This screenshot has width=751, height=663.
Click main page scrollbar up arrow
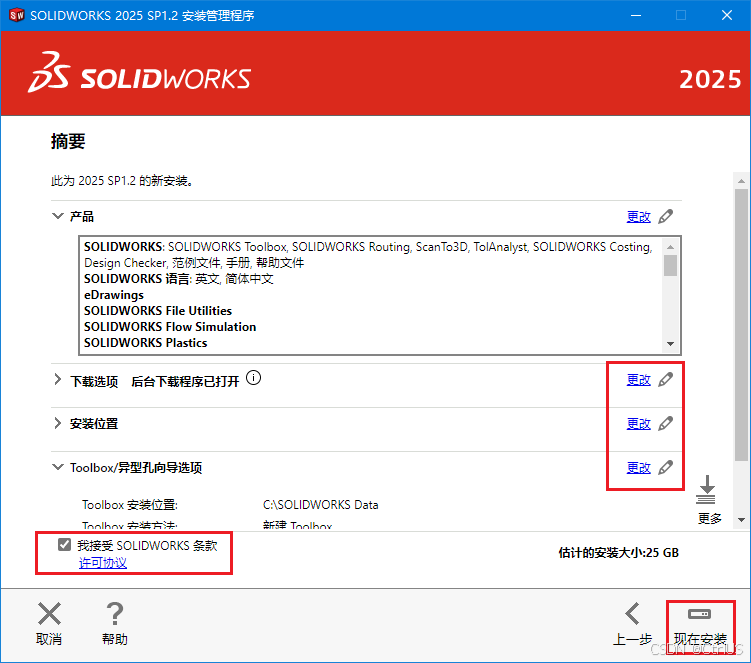tap(741, 181)
